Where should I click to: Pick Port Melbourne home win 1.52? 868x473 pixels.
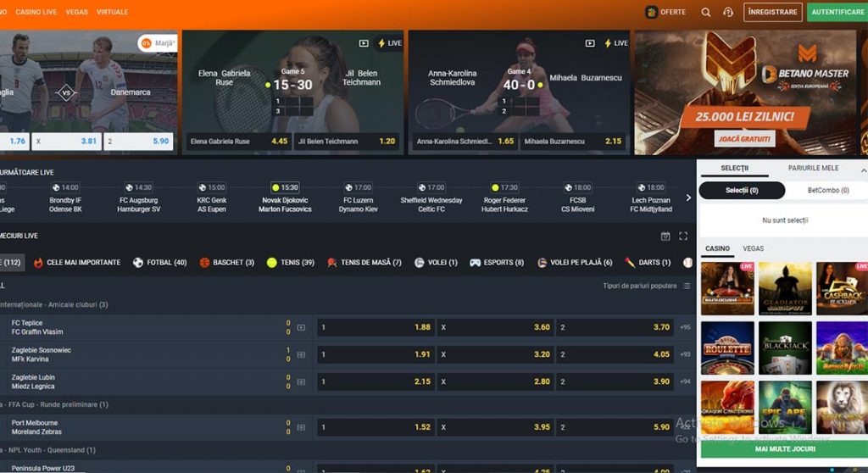click(376, 427)
